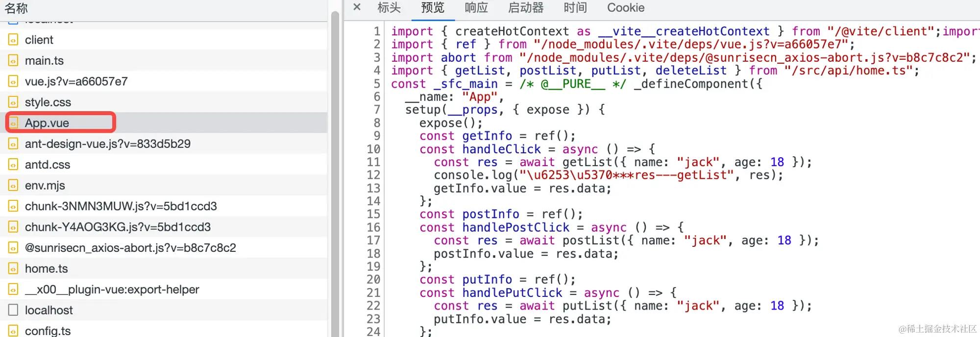Switch to the 标头 tab
980x337 pixels.
pos(389,8)
